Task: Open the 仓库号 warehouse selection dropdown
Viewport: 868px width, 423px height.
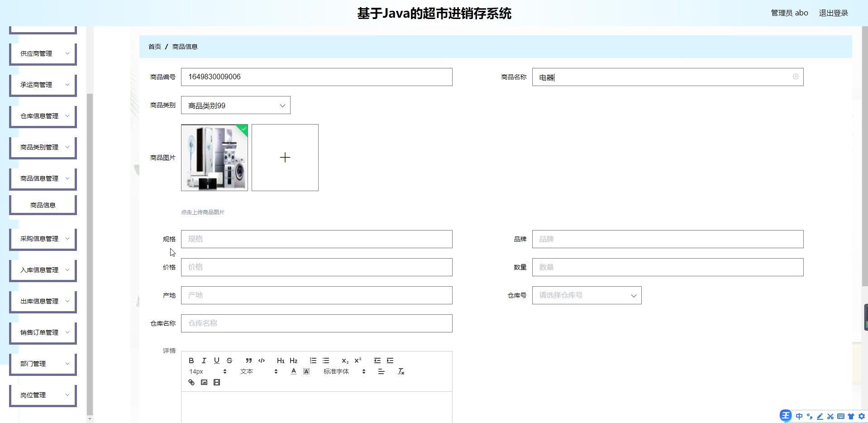Action: (587, 295)
